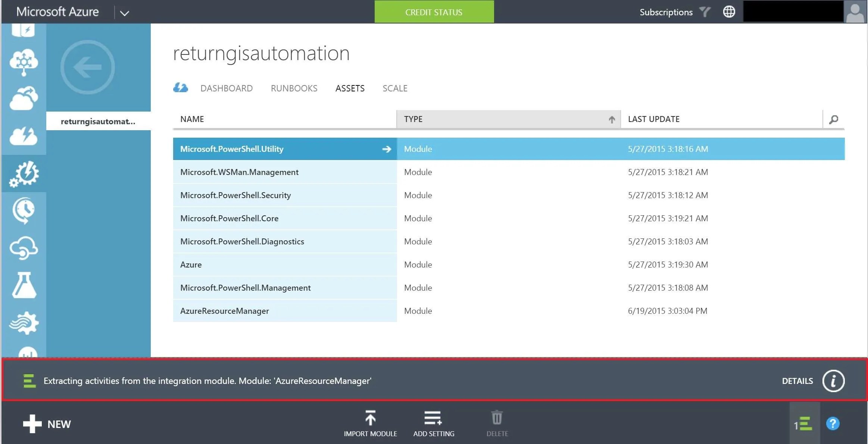Image resolution: width=868 pixels, height=444 pixels.
Task: Click the 5/27/2015 3:19:21 AM timestamp
Action: pos(668,218)
